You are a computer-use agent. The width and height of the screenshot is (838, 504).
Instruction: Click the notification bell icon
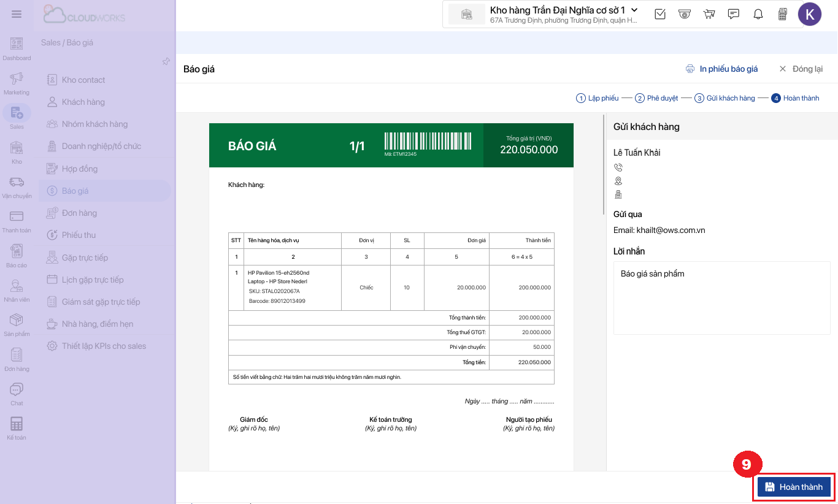[758, 14]
